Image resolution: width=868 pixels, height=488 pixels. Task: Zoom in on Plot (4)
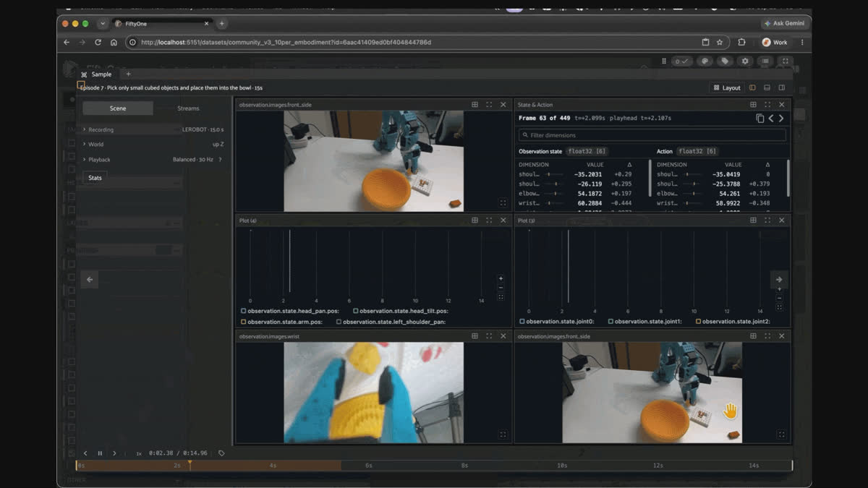(501, 278)
